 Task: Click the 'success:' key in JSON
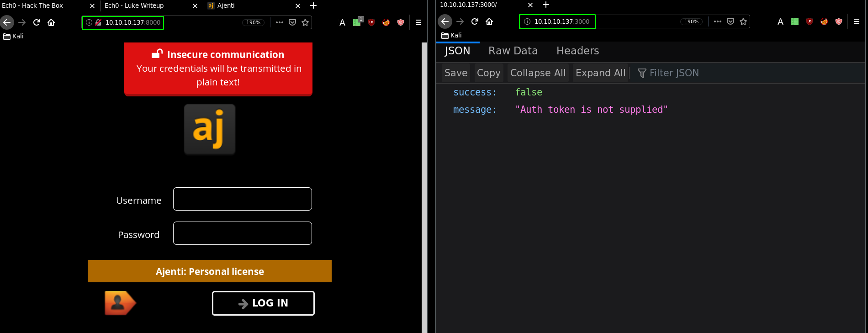[x=475, y=92]
